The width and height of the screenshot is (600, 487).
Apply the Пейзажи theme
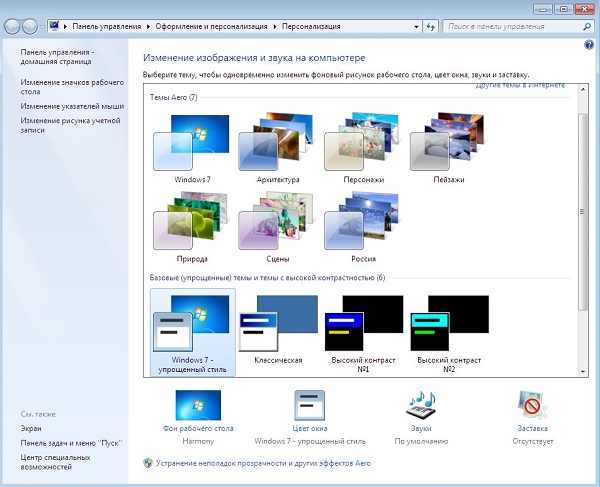click(449, 148)
